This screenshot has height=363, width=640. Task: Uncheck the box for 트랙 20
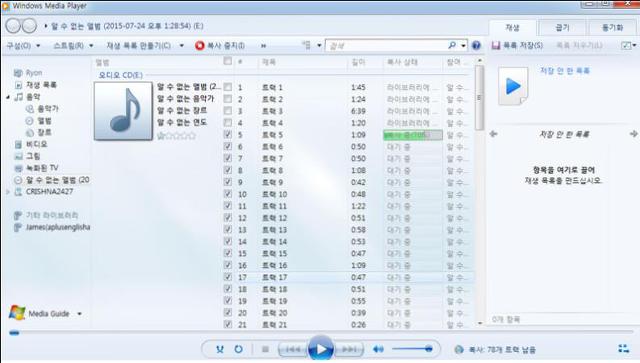pyautogui.click(x=228, y=312)
